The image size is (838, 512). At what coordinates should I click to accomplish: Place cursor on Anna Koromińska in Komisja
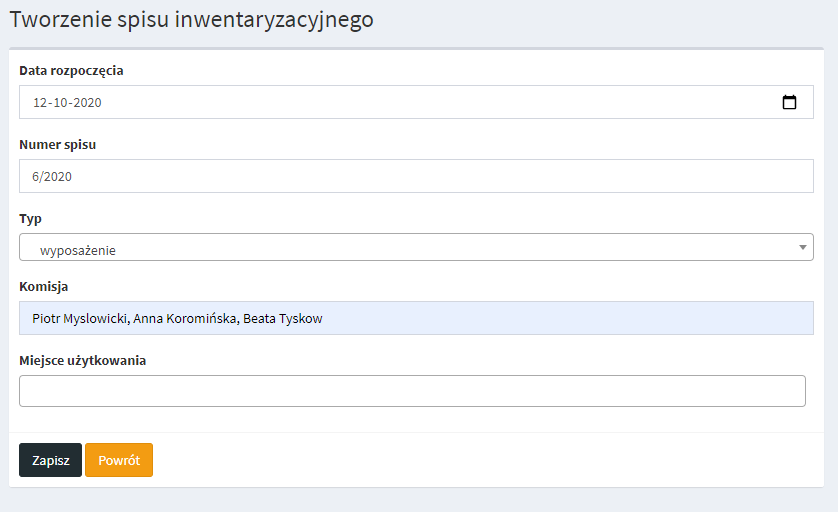187,319
